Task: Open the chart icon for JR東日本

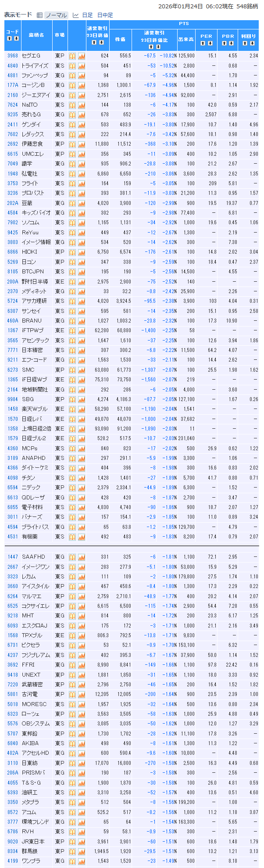Action: click(82, 842)
